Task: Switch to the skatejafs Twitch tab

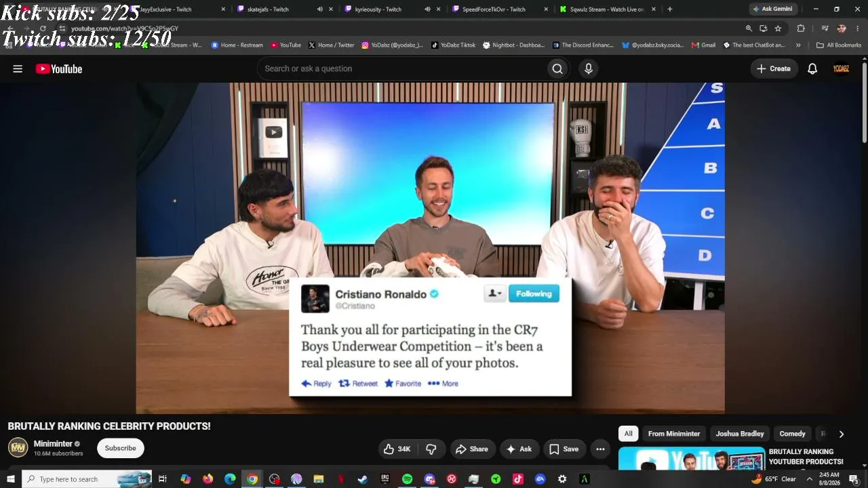Action: [268, 9]
